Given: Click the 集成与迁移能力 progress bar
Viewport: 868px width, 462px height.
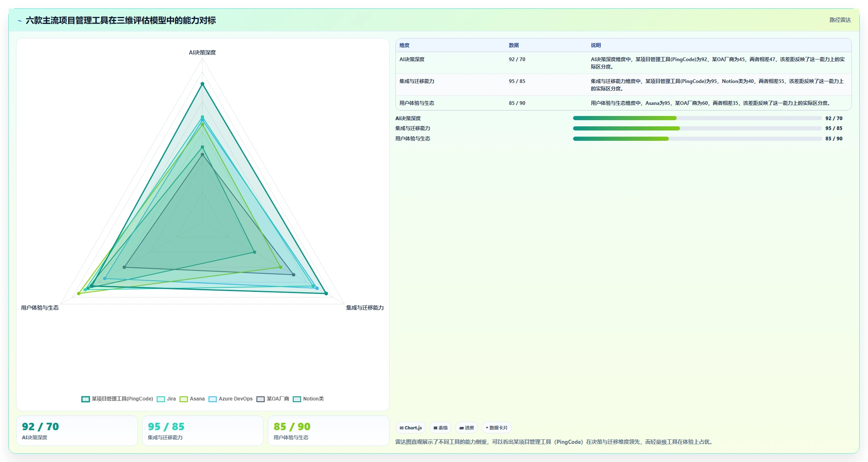Looking at the screenshot, I should point(697,128).
